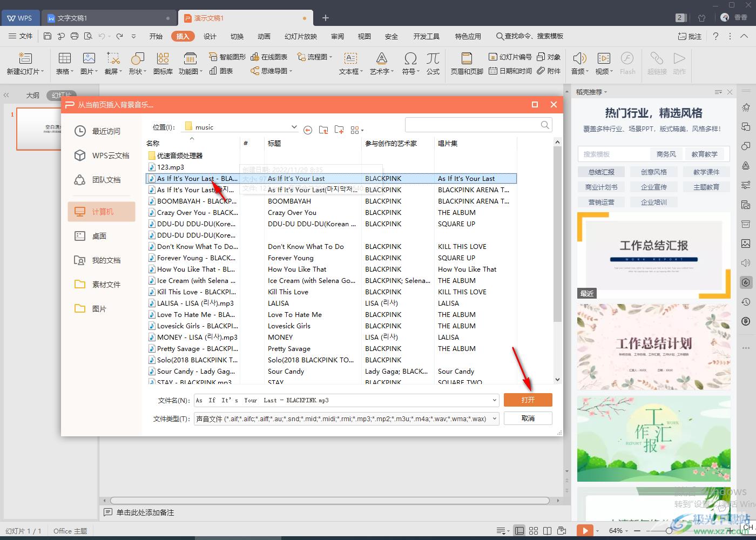The height and width of the screenshot is (540, 756).
Task: Switch to slide sorter view icon
Action: point(534,530)
